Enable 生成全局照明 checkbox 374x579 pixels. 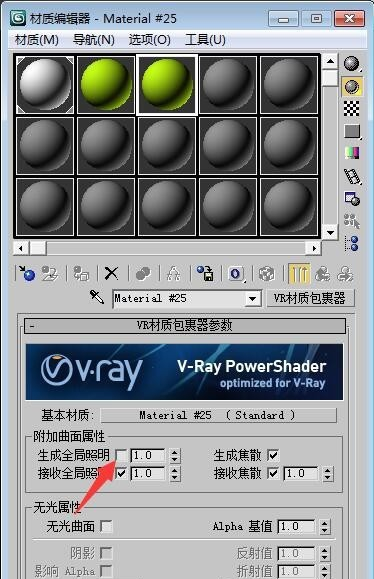(x=121, y=455)
